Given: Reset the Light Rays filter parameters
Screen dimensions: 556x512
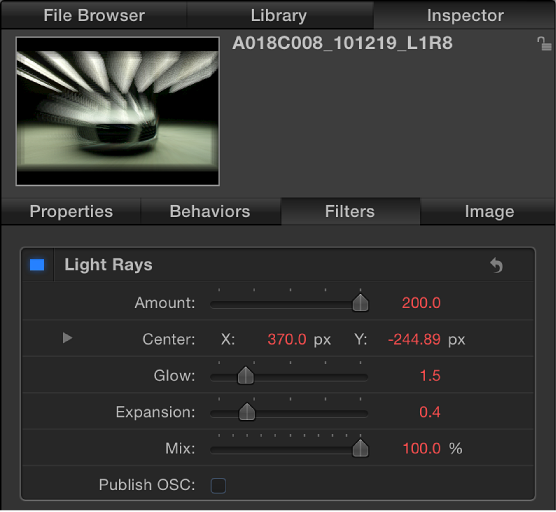Looking at the screenshot, I should [x=496, y=265].
